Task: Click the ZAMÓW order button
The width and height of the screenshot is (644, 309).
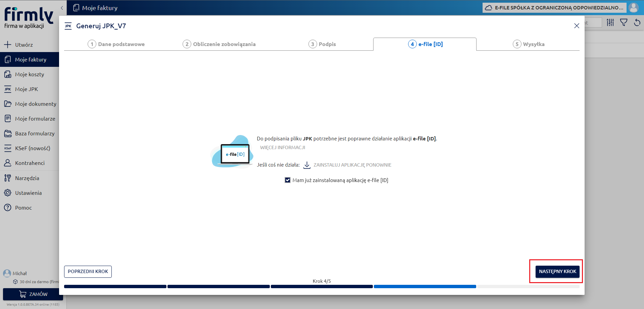Action: pyautogui.click(x=33, y=294)
